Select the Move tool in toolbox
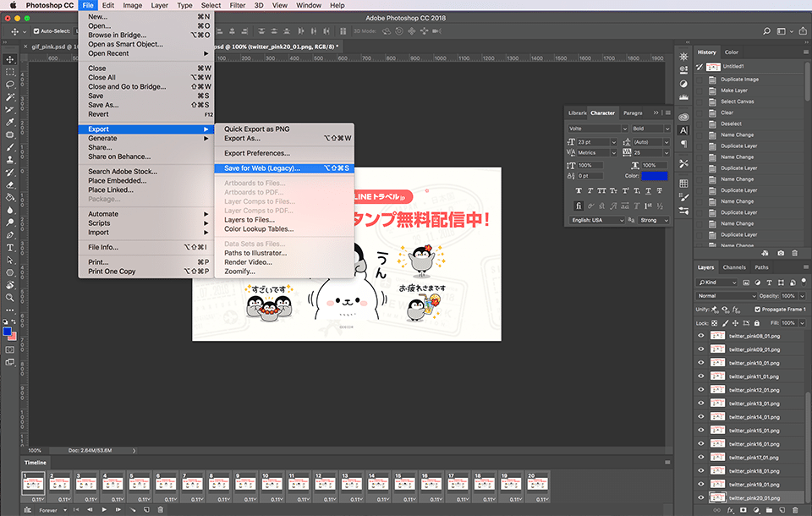The image size is (812, 516). (x=10, y=59)
